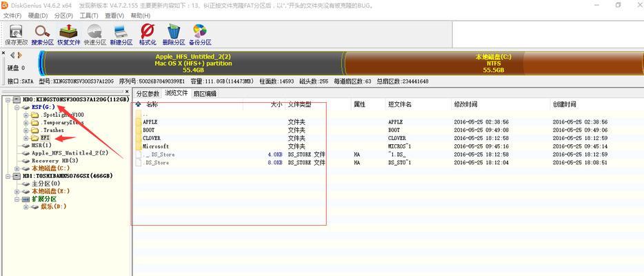The width and height of the screenshot is (644, 276).
Task: Click the 恢复文件 (Recover Files) toolbar icon
Action: point(68,31)
